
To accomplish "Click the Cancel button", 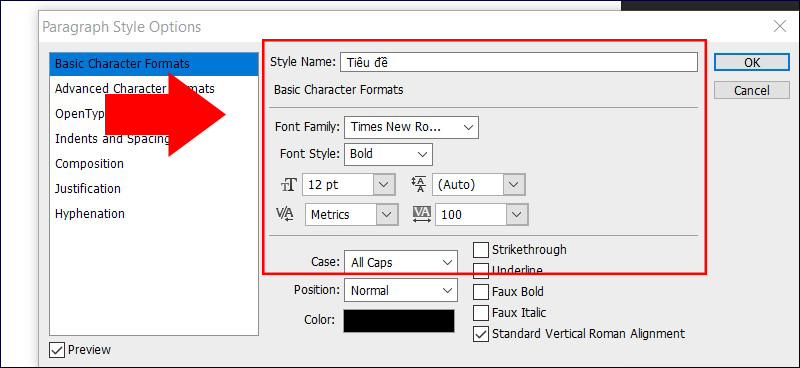I will [752, 91].
